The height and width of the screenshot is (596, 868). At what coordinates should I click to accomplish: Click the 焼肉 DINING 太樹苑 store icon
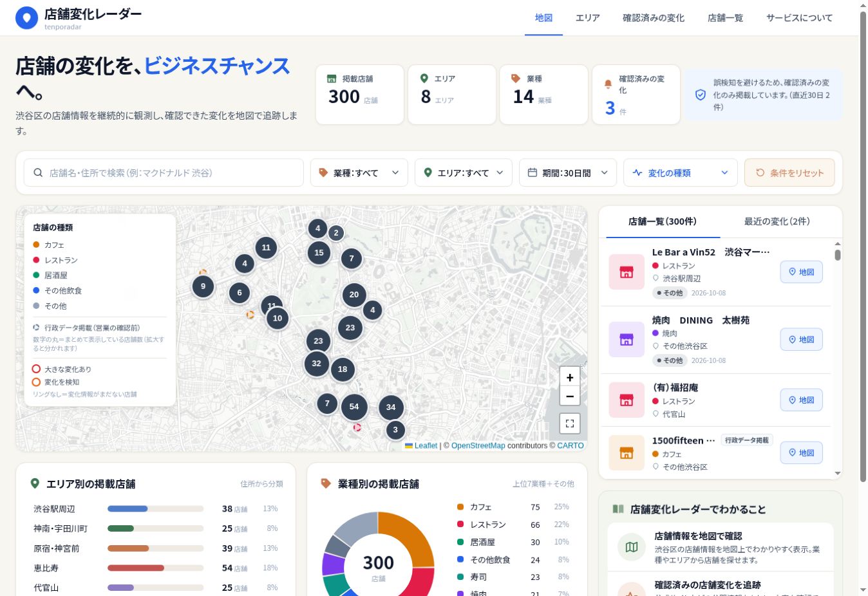[627, 339]
